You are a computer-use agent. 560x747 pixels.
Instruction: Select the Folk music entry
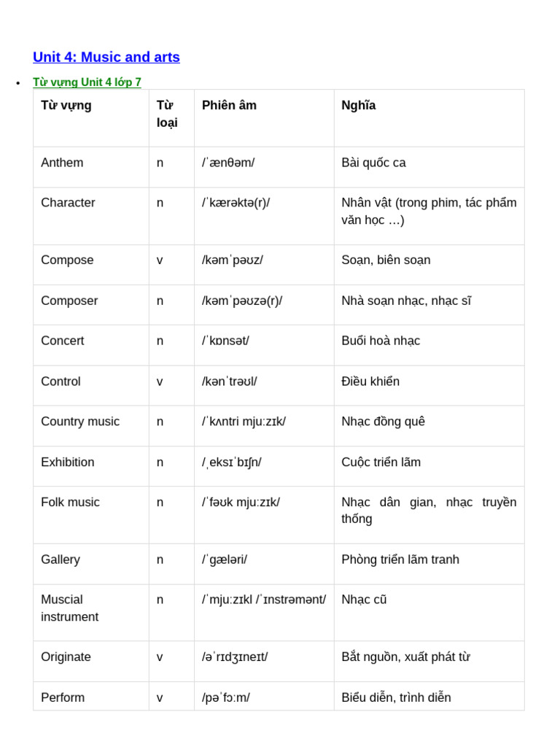70,503
